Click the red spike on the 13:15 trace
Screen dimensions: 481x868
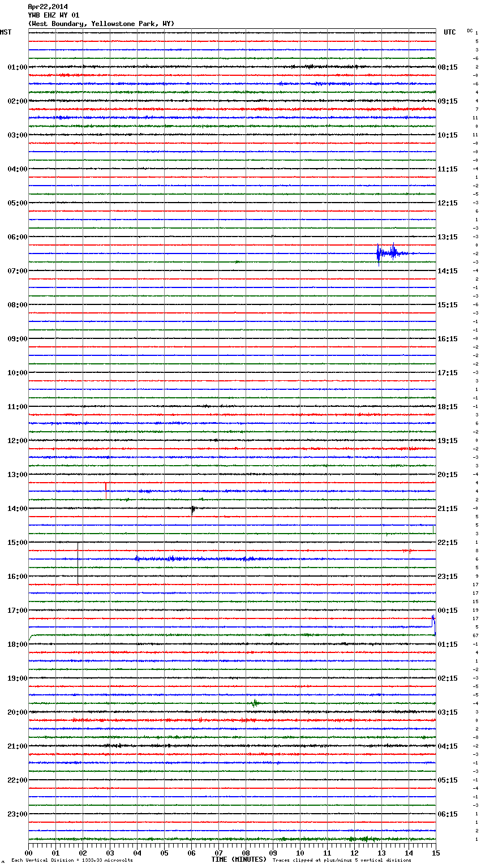click(x=106, y=487)
